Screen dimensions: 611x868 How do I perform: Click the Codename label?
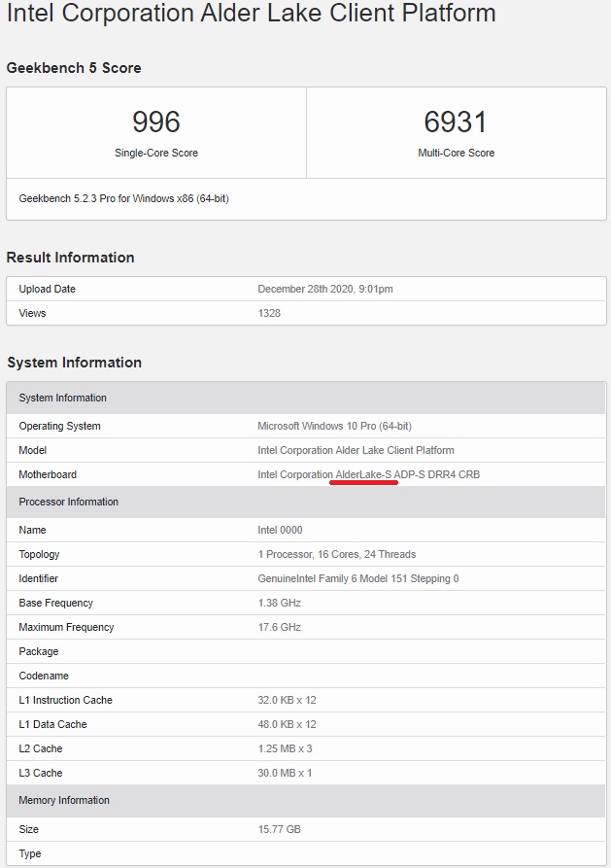(x=44, y=677)
